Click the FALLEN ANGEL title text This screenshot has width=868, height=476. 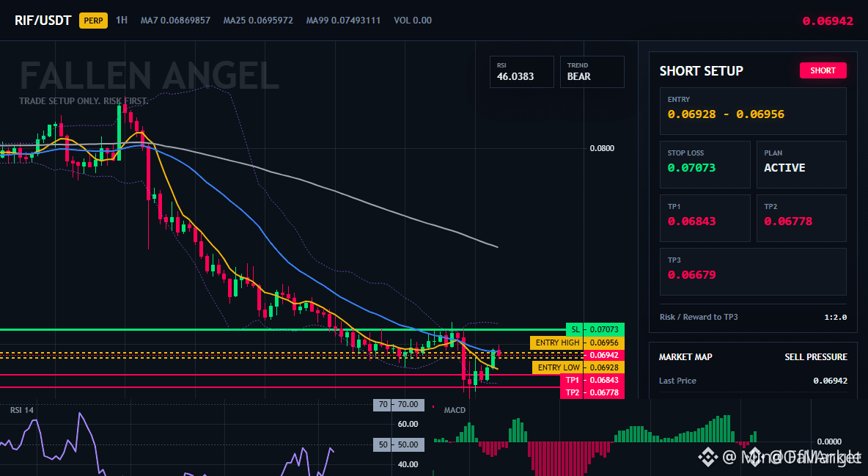coord(150,76)
